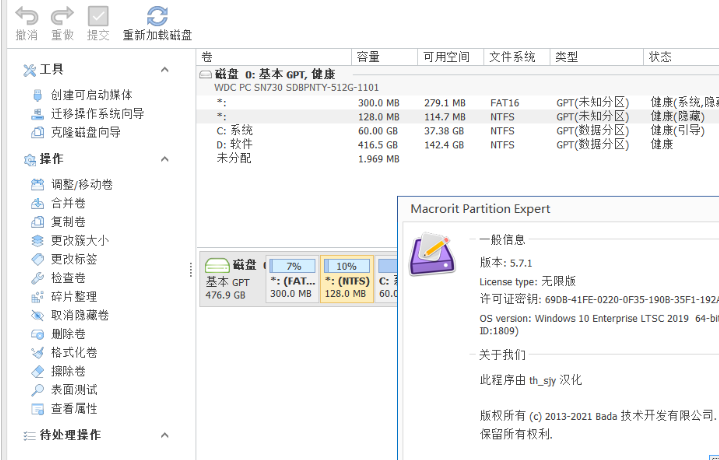Choose 合并卷 in operations list

68,203
